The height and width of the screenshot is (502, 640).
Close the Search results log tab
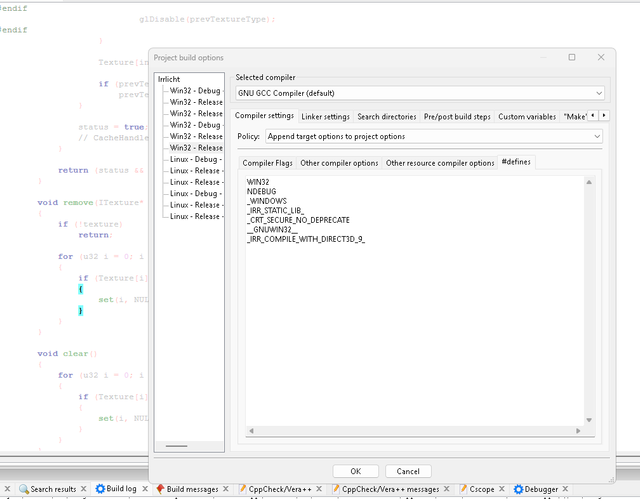click(x=84, y=489)
